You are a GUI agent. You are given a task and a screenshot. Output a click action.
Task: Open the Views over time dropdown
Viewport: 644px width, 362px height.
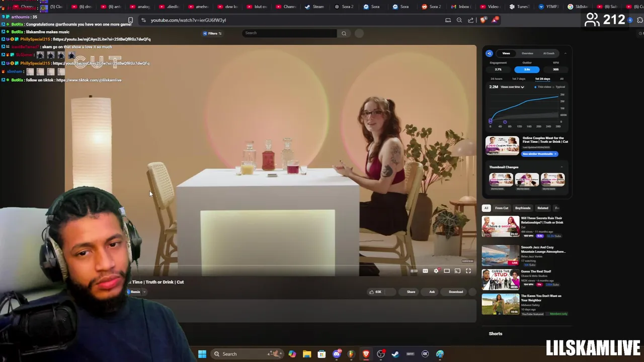click(512, 87)
